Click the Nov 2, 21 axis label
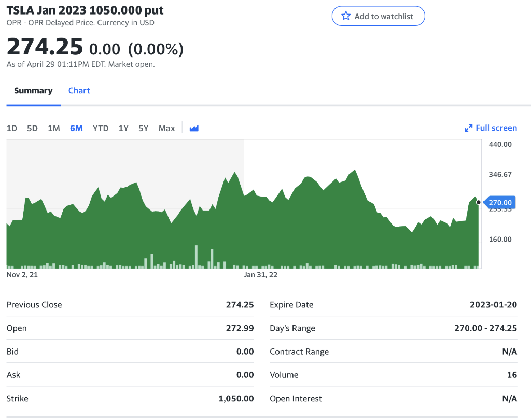This screenshot has width=531, height=420. pyautogui.click(x=22, y=275)
